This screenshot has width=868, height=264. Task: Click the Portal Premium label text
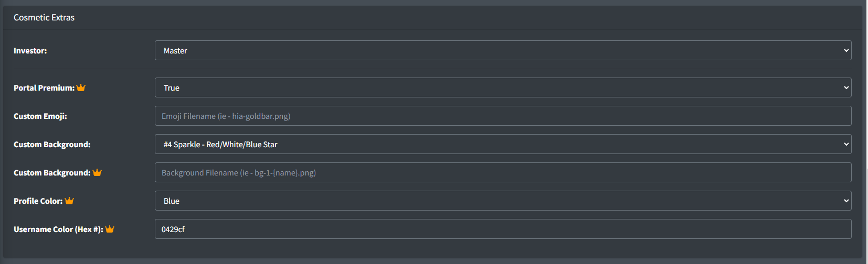click(44, 88)
